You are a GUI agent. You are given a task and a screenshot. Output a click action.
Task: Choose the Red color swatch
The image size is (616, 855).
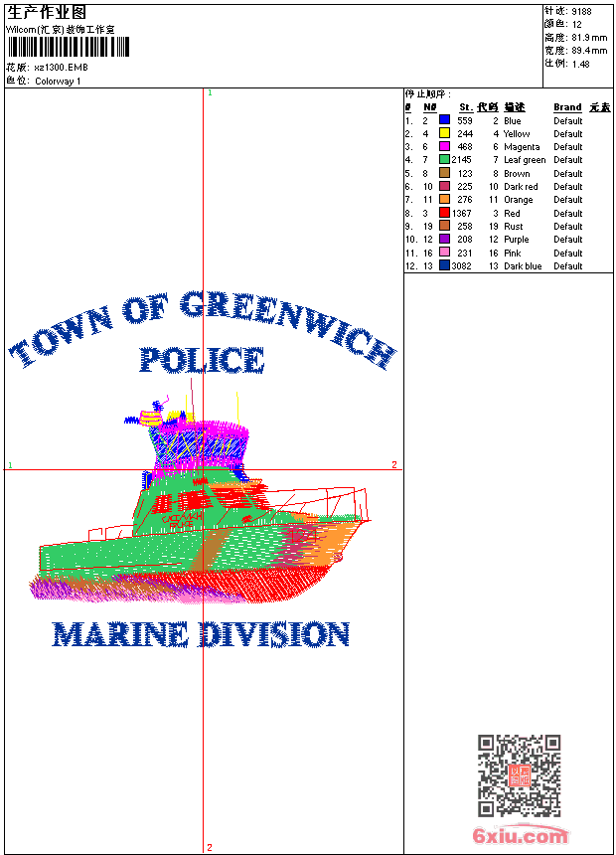pos(445,213)
